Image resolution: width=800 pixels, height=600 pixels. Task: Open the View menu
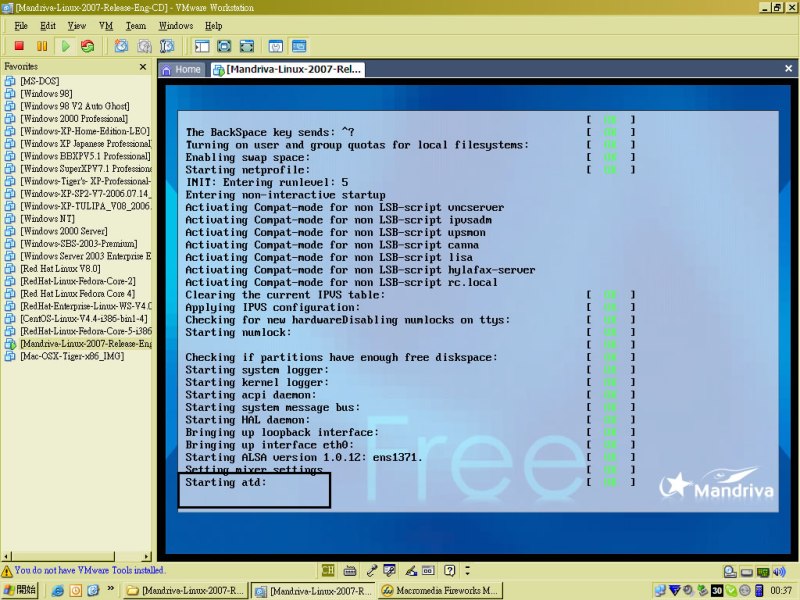tap(77, 26)
